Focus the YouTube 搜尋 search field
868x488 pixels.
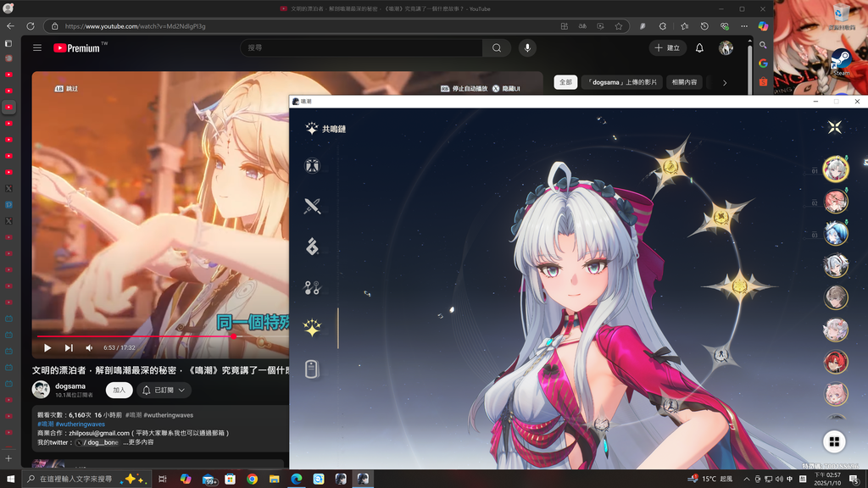click(361, 48)
